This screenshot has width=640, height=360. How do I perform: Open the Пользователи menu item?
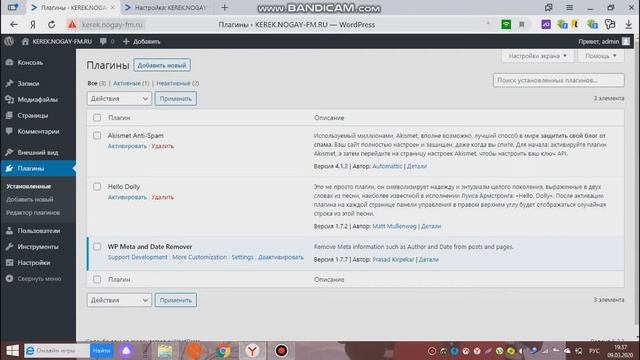tap(38, 231)
